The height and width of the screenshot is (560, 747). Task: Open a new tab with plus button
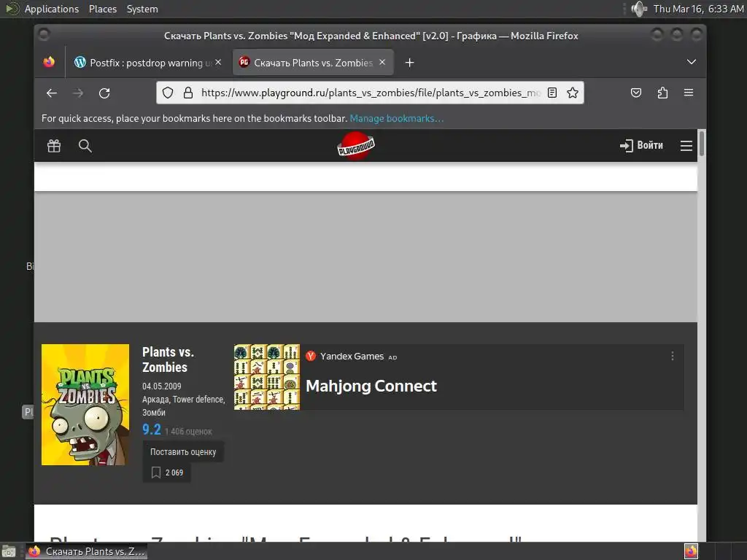click(x=409, y=63)
